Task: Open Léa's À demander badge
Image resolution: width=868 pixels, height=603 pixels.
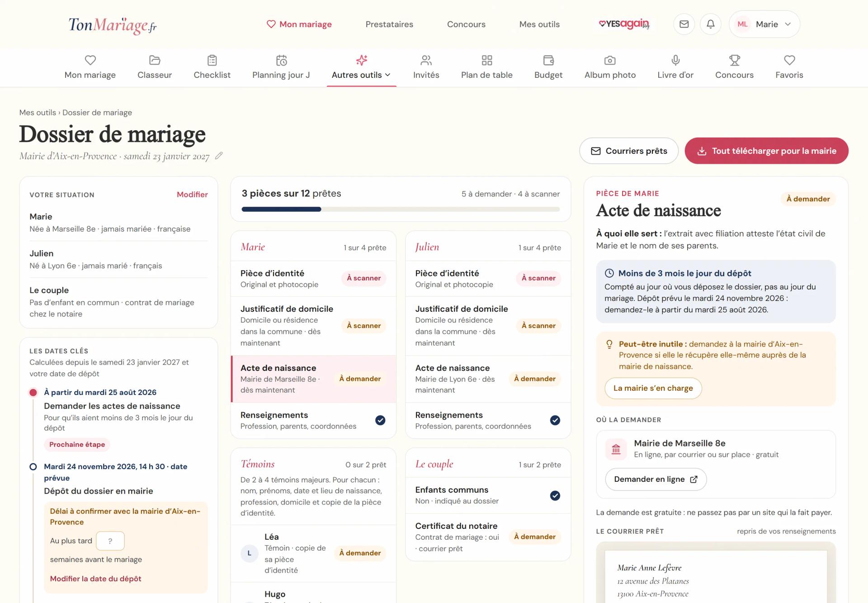Action: click(x=360, y=553)
